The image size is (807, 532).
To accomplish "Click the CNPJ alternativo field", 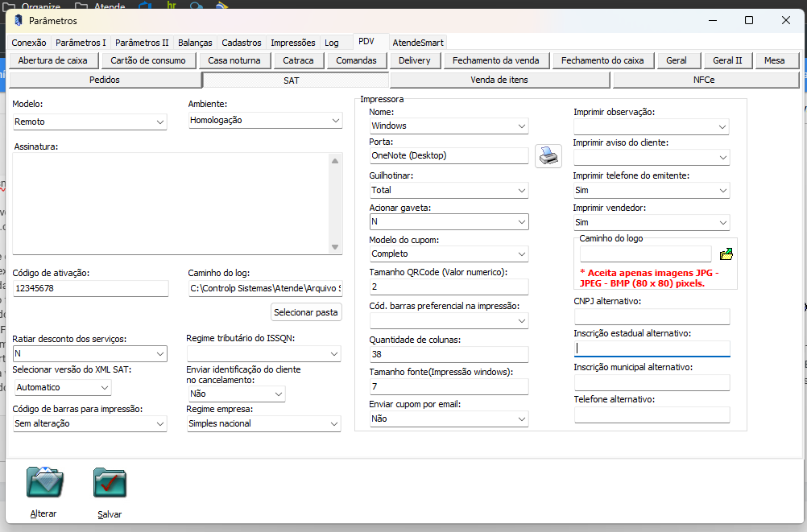I will (652, 316).
